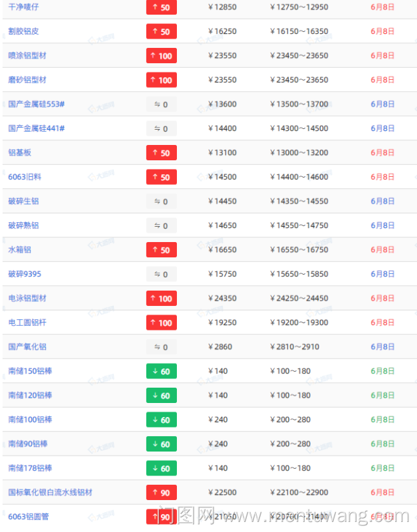Click the 6063旧料 product name
417x532 pixels.
25,177
